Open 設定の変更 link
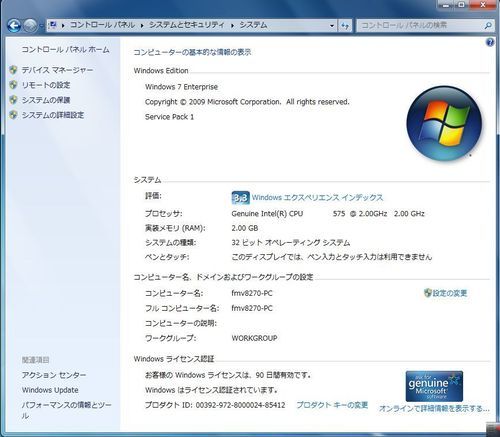 (450, 293)
